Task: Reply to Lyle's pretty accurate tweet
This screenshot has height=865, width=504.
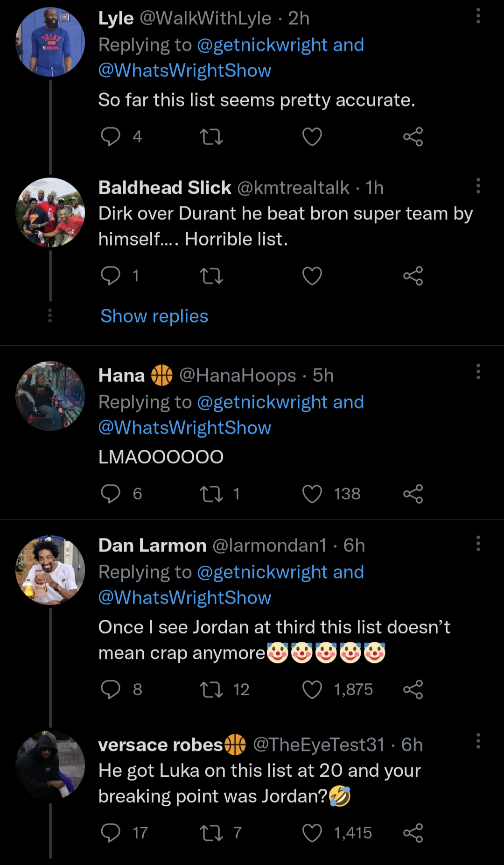Action: (x=111, y=136)
